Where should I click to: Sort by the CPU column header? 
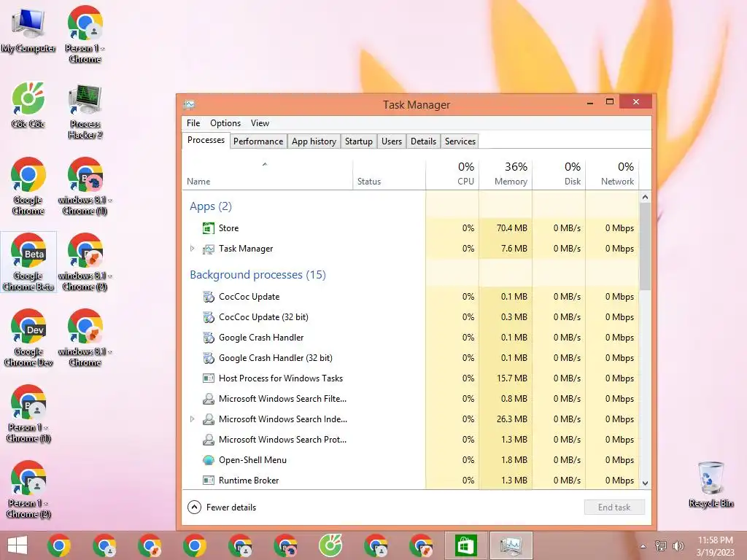tap(452, 174)
